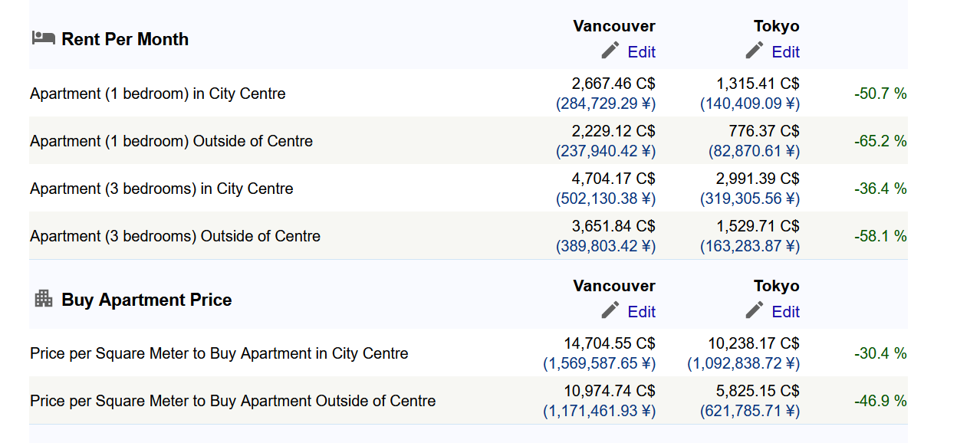Click the Vancouver price 2,667.46 C$
Viewport: 980px width, 443px height.
(x=613, y=84)
